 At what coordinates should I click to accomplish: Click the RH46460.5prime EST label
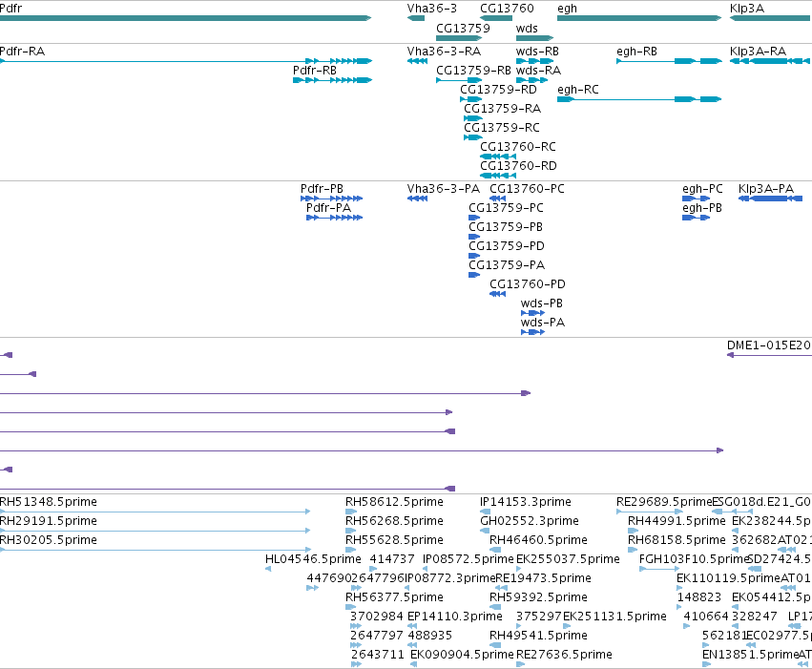[538, 540]
